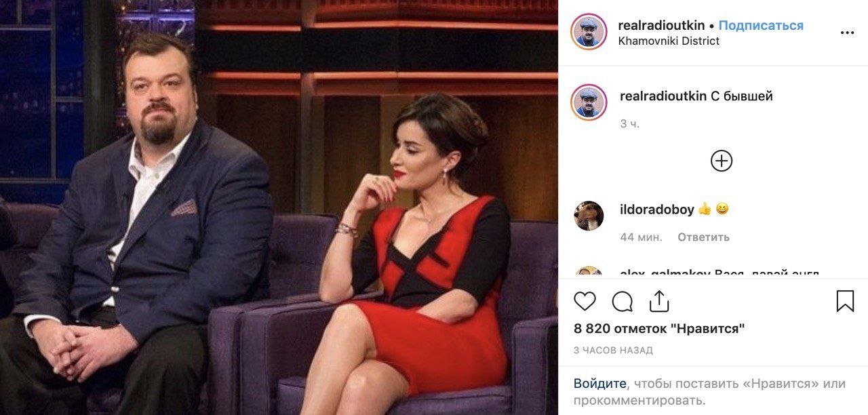Image resolution: width=868 pixels, height=415 pixels.
Task: View the 8 820 likes list
Action: [x=659, y=329]
